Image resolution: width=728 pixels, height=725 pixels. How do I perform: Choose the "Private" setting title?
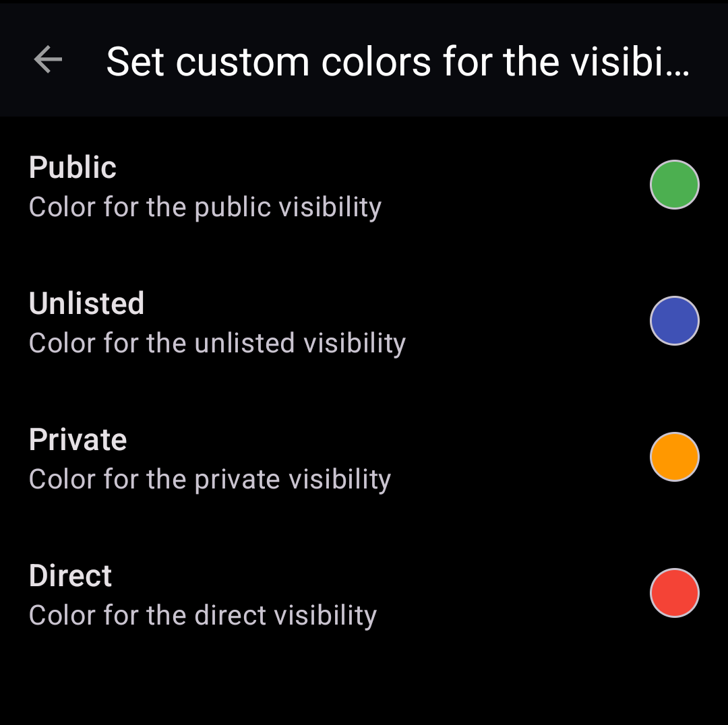[78, 440]
